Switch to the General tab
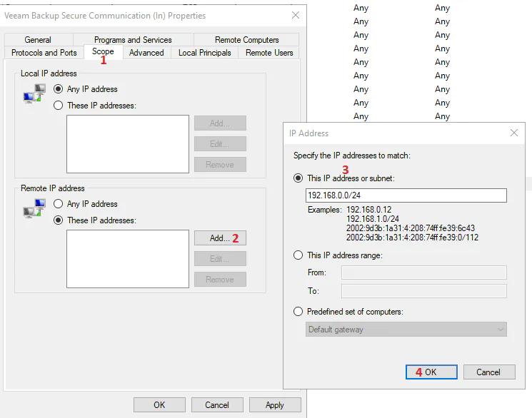Screen dimensions: 532x418 click(x=38, y=40)
